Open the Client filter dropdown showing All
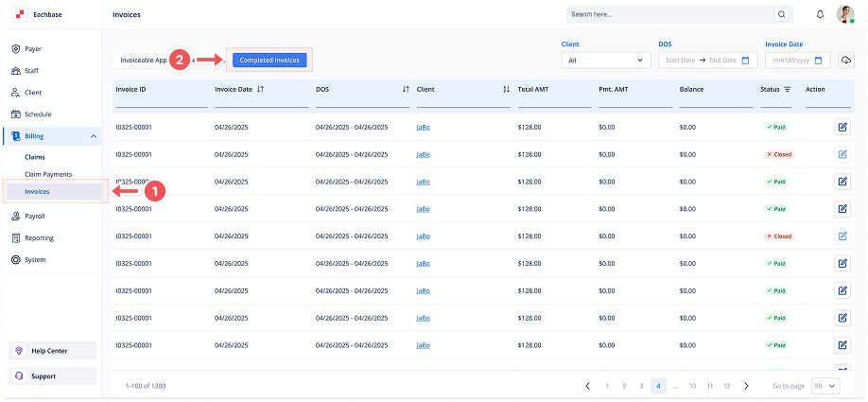 pyautogui.click(x=606, y=61)
